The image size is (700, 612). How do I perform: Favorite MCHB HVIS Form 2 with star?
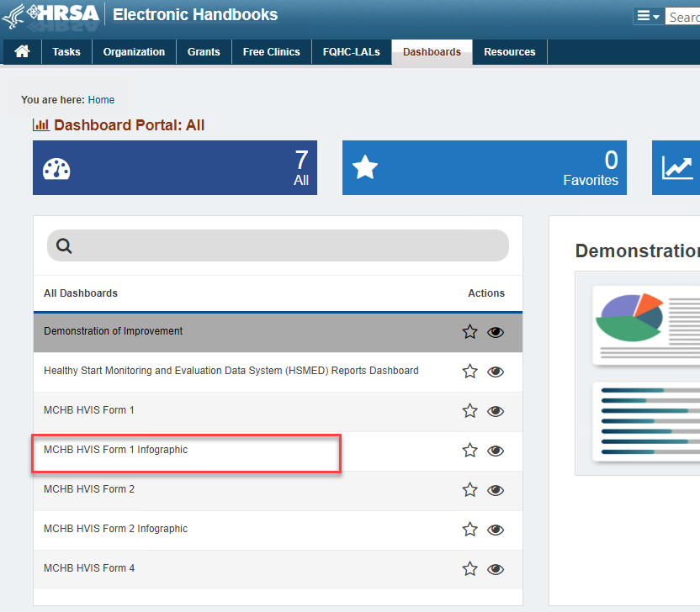pos(469,490)
